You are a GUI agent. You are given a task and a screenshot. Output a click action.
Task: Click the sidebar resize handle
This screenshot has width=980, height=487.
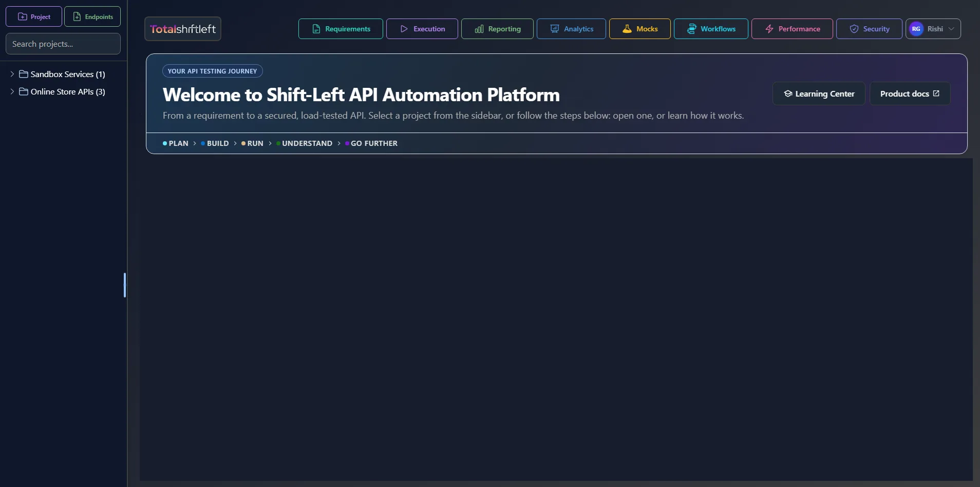tap(125, 285)
